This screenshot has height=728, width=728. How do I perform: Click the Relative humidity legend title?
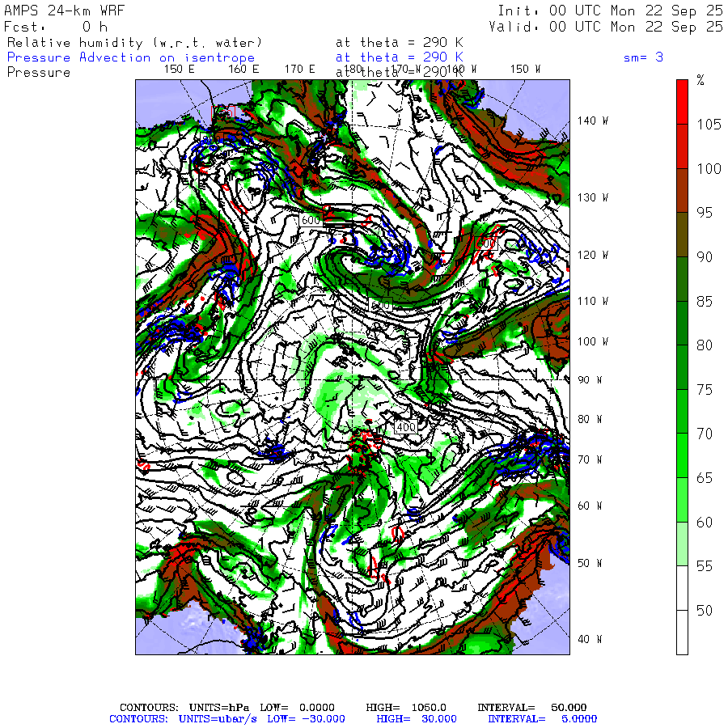click(x=134, y=43)
